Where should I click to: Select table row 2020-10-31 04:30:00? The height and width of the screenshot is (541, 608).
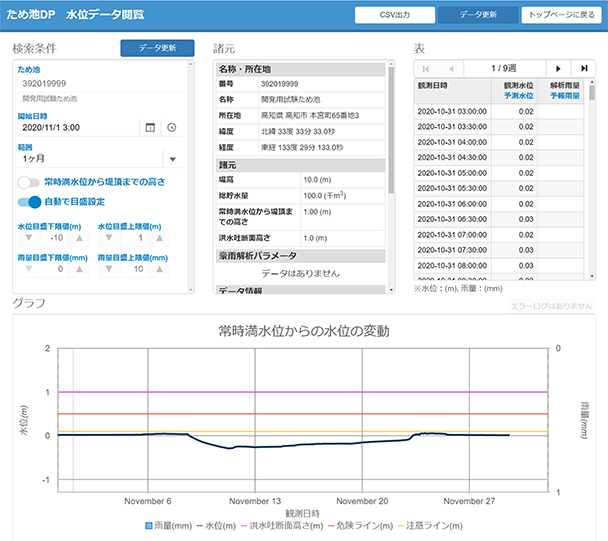pos(499,158)
